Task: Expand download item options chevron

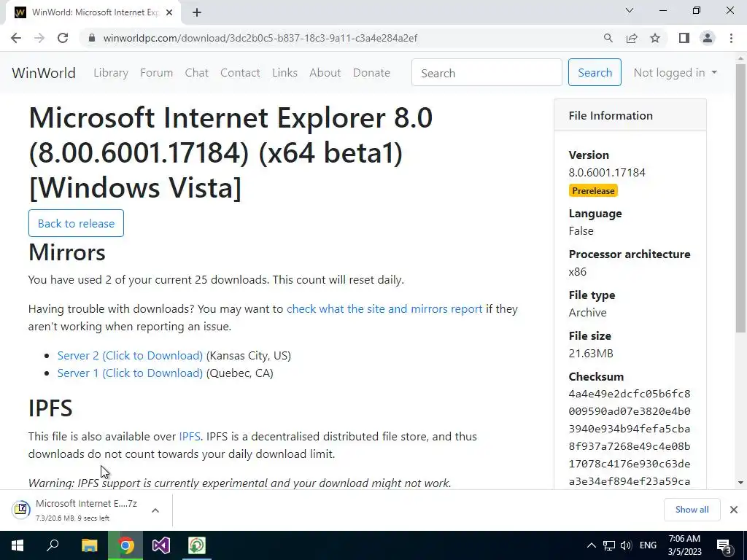Action: point(155,510)
